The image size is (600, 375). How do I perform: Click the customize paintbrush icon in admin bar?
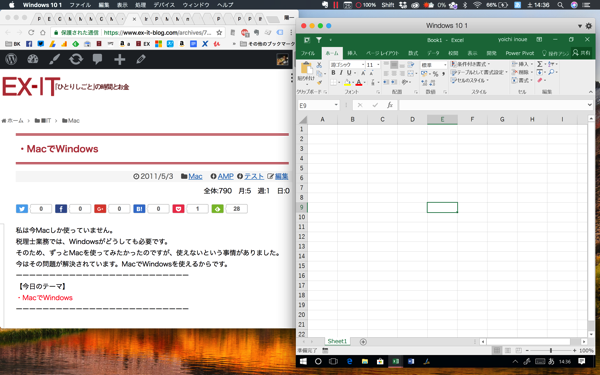point(54,59)
